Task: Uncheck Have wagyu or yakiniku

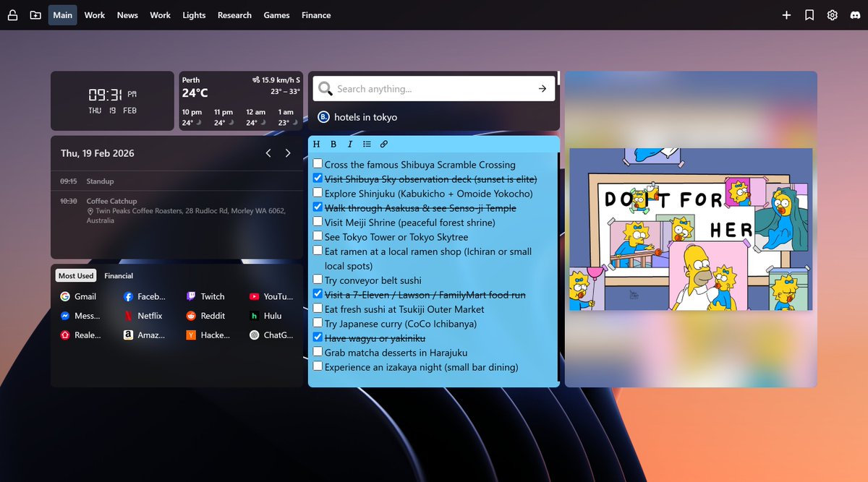Action: 318,337
